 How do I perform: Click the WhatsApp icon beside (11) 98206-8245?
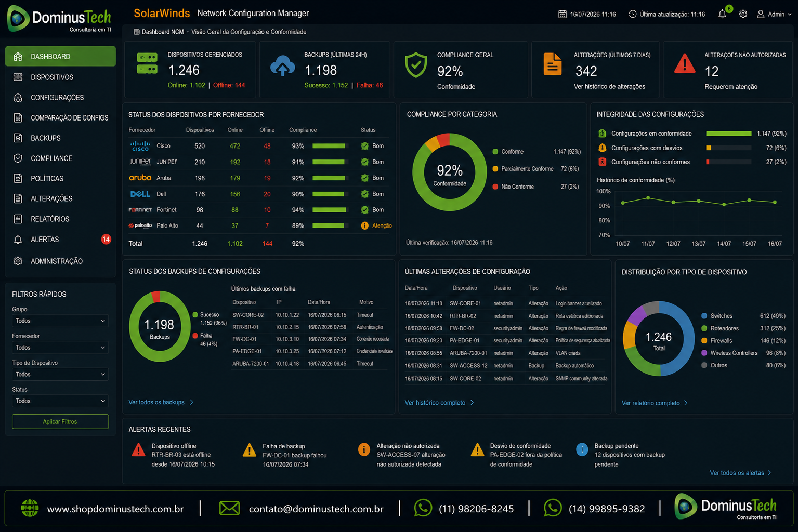click(423, 508)
